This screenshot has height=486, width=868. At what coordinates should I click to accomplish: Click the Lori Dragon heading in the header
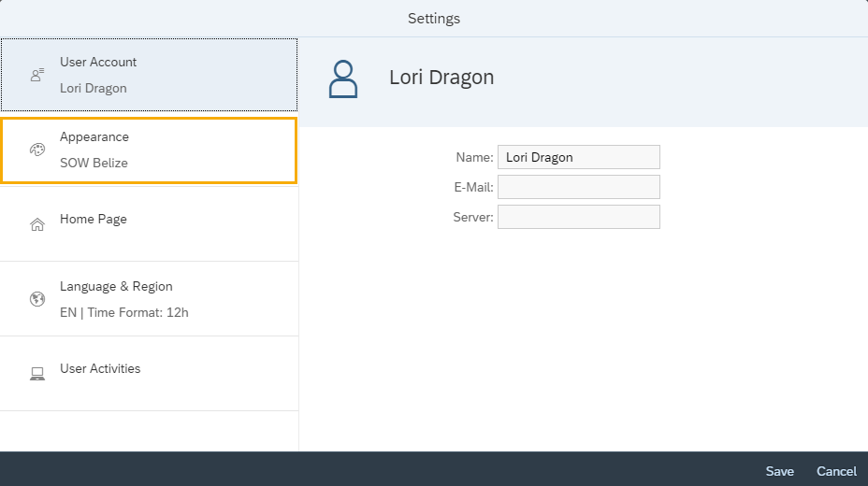coord(441,77)
